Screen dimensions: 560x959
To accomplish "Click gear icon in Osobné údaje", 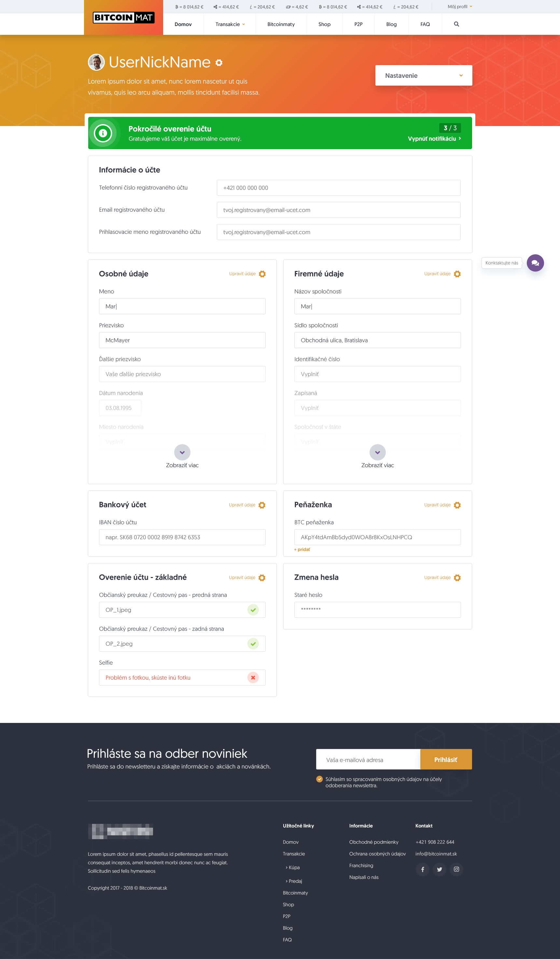I will tap(262, 274).
